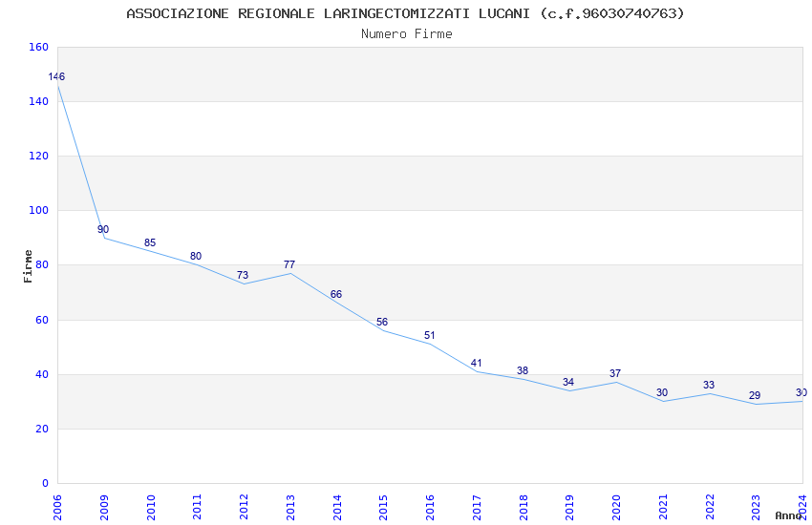Click the data label 38
The width and height of the screenshot is (812, 525).
coord(523,370)
